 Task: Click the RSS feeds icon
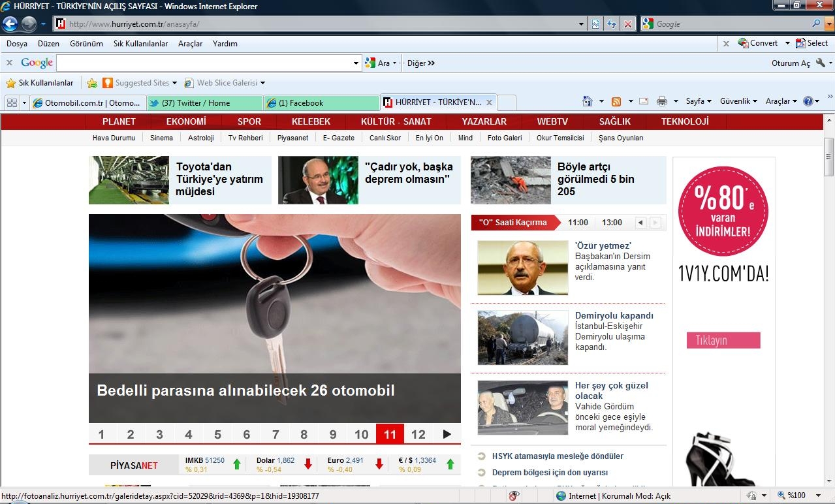tap(616, 101)
